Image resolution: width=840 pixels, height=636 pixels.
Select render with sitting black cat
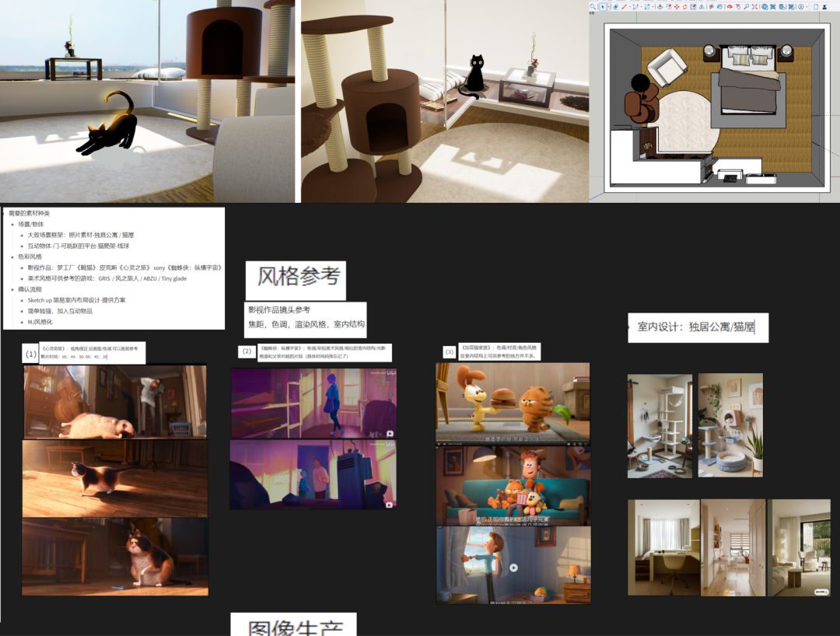(445, 101)
